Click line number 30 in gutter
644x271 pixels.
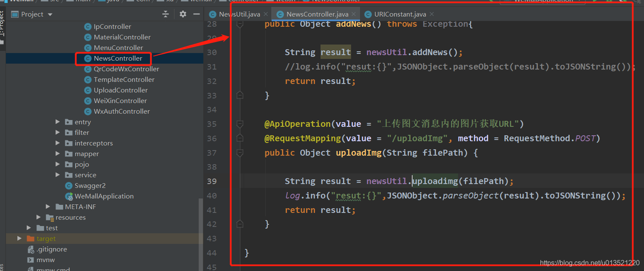pos(211,53)
